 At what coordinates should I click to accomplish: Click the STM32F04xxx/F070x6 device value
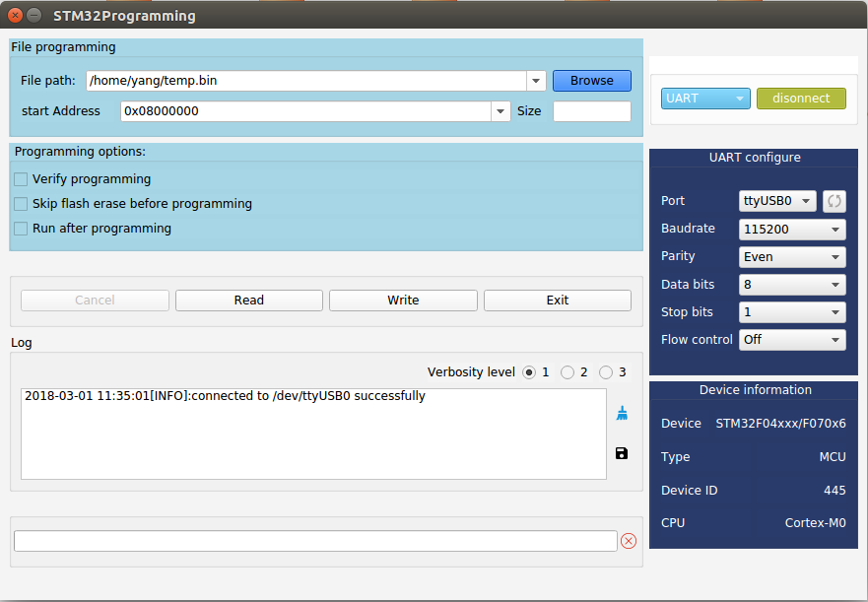point(780,424)
